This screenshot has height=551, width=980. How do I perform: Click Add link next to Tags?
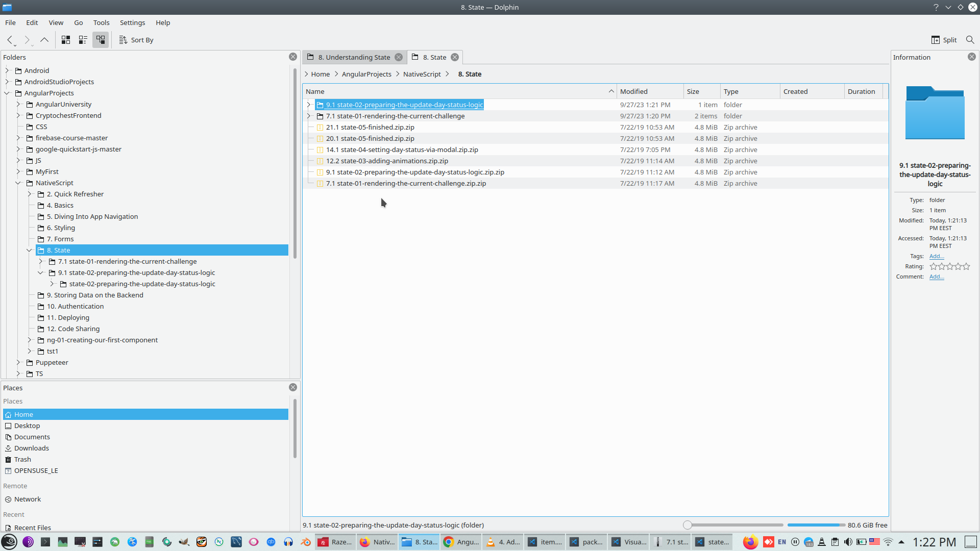tap(937, 256)
